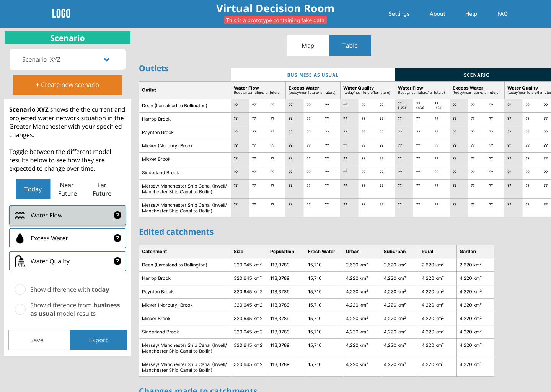Open Water Flow help question mark
551x392 pixels.
click(117, 215)
